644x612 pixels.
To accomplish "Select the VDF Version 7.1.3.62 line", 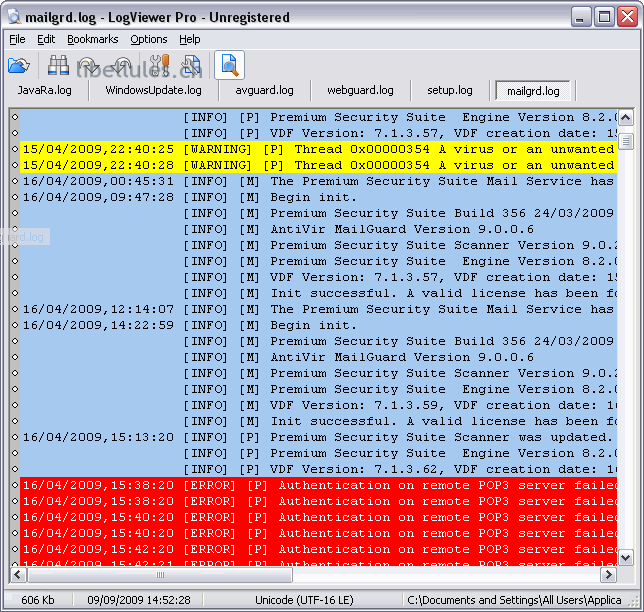I will [318, 469].
